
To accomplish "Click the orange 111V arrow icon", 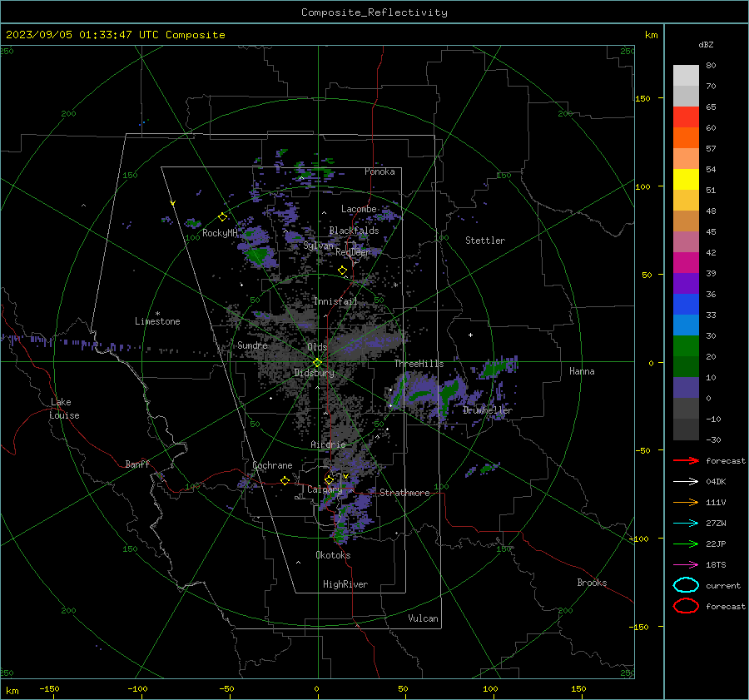I will 686,502.
